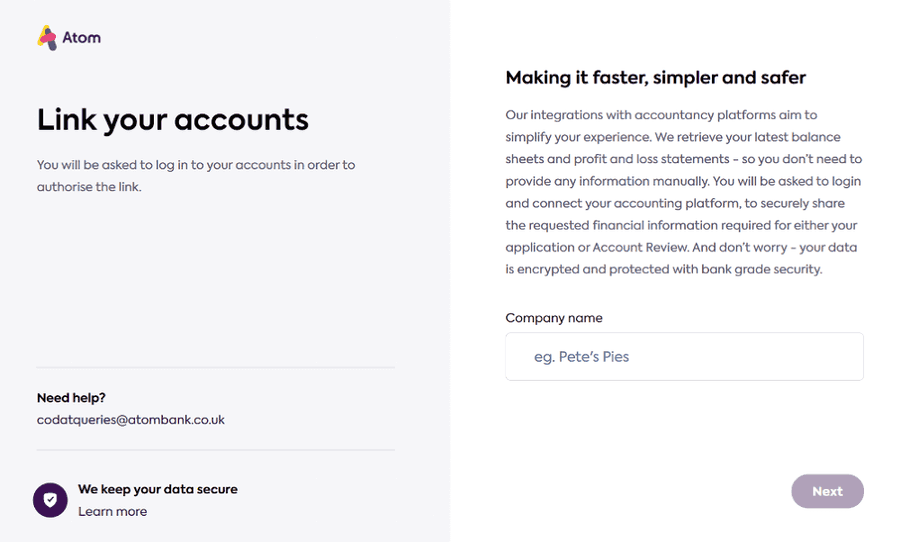Click the colorful Atom logo icon
900x542 pixels.
[48, 38]
